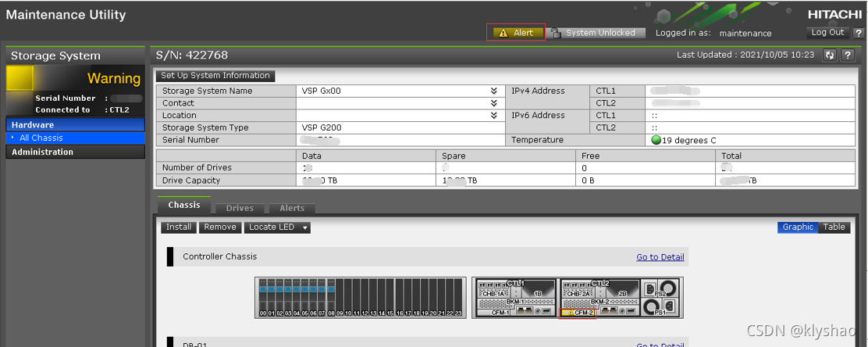Click the Install button
868x347 pixels.
coord(179,227)
